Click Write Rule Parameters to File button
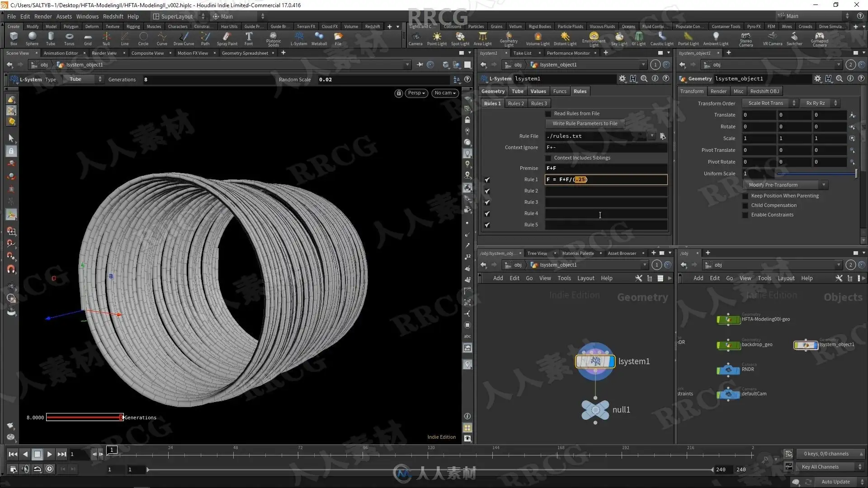The height and width of the screenshot is (488, 868). point(585,124)
